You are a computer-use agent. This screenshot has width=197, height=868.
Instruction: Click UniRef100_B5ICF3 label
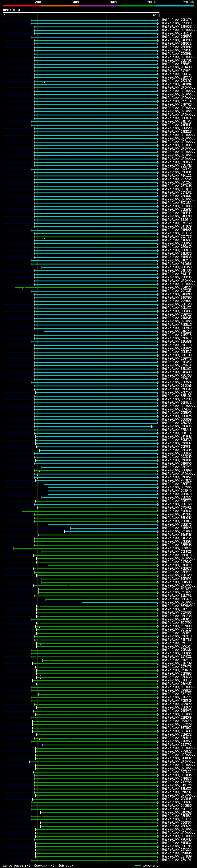pyautogui.click(x=176, y=589)
